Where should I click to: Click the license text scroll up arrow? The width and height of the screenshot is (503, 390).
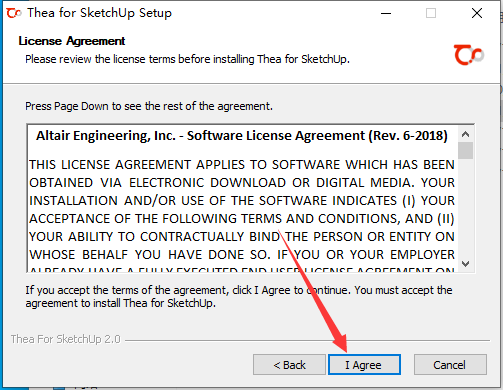point(466,134)
